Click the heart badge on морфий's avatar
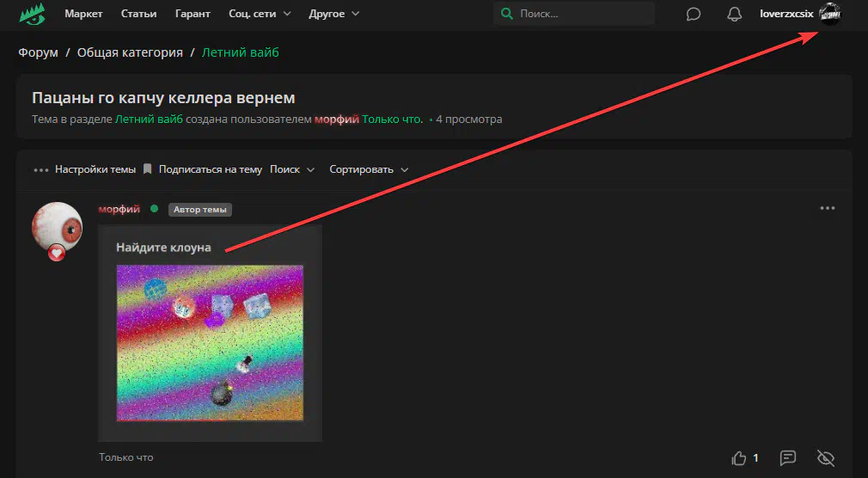 (57, 253)
